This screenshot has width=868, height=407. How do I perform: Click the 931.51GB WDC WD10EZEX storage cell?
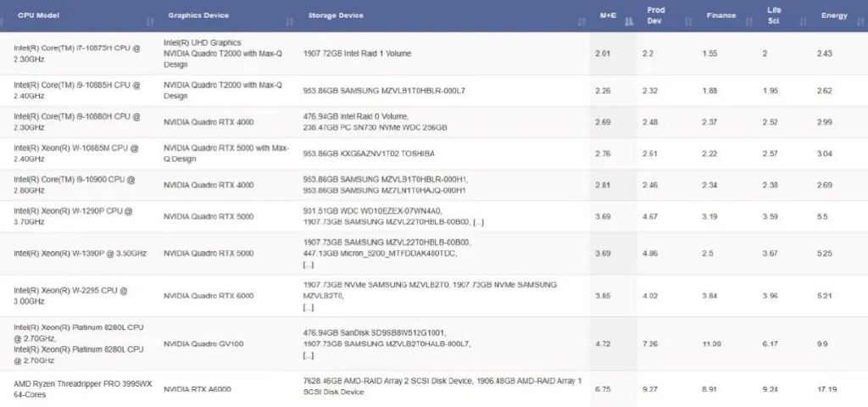(x=393, y=216)
